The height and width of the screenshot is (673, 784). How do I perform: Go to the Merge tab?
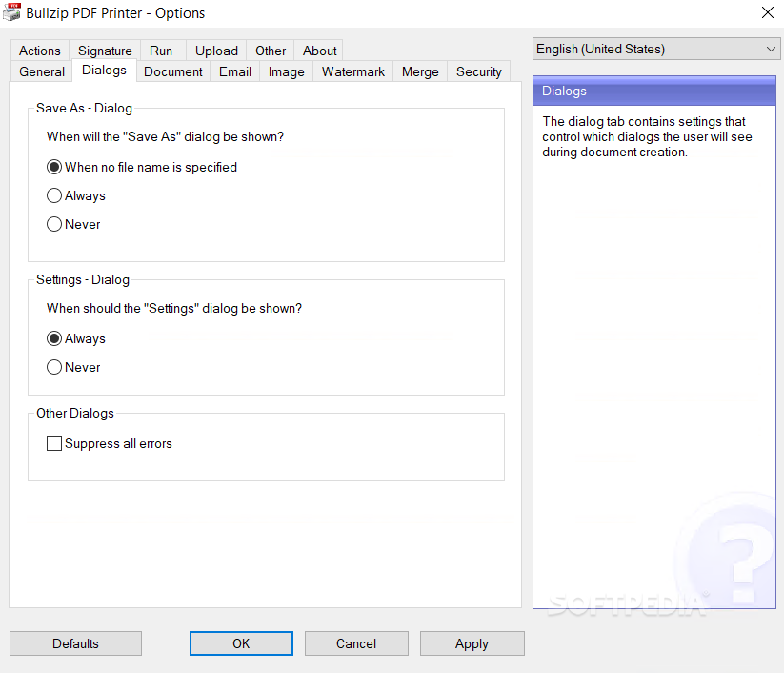[420, 71]
